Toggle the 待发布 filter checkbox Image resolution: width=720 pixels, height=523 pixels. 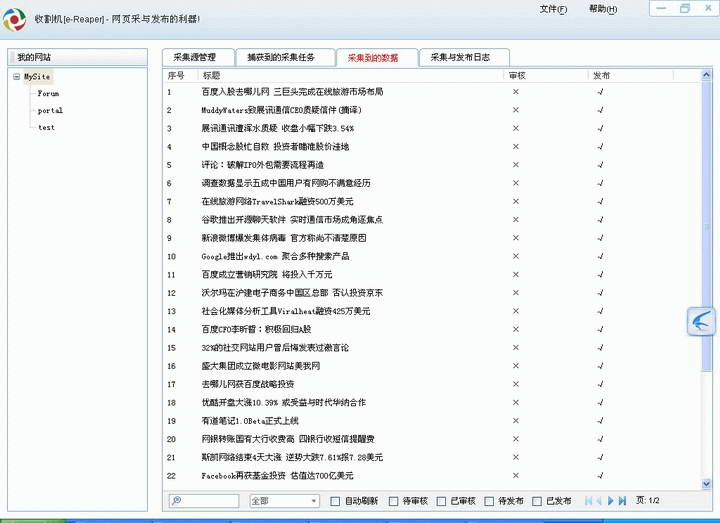coord(489,501)
